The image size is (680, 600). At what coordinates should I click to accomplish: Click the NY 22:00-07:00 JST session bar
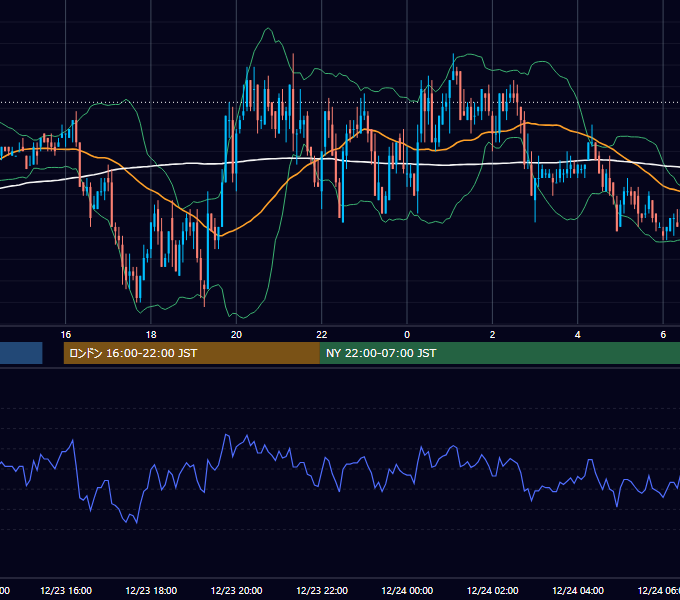pyautogui.click(x=500, y=353)
